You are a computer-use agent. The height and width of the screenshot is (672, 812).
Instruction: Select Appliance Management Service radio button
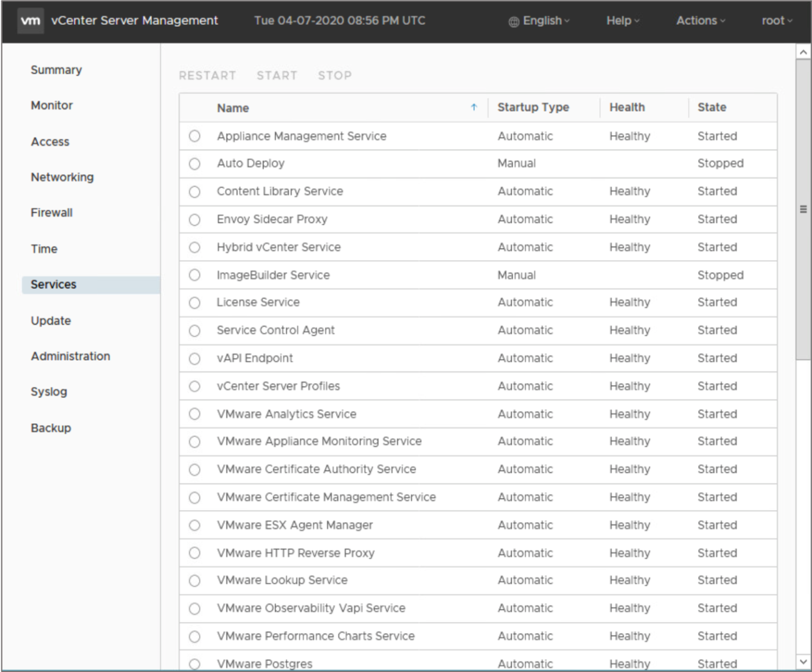(194, 136)
